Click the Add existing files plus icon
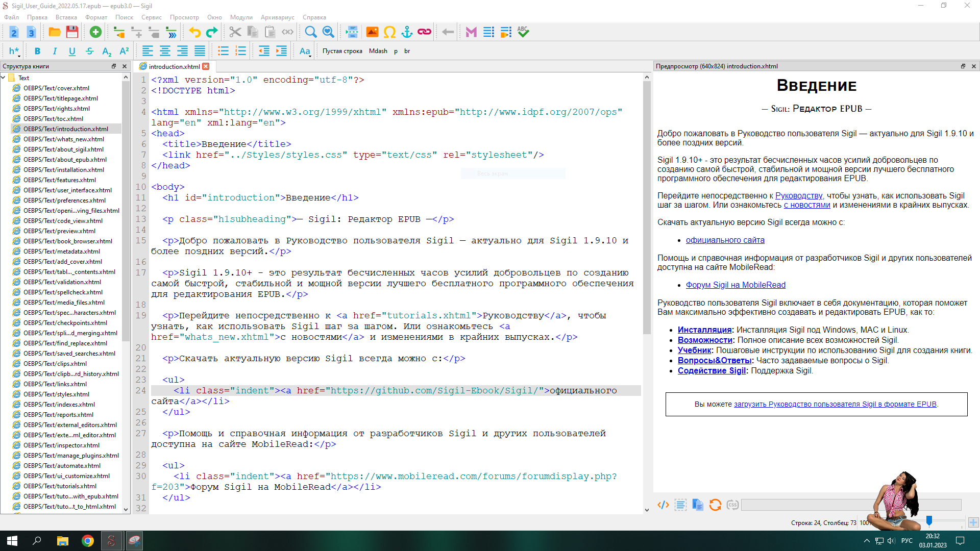 [x=95, y=32]
